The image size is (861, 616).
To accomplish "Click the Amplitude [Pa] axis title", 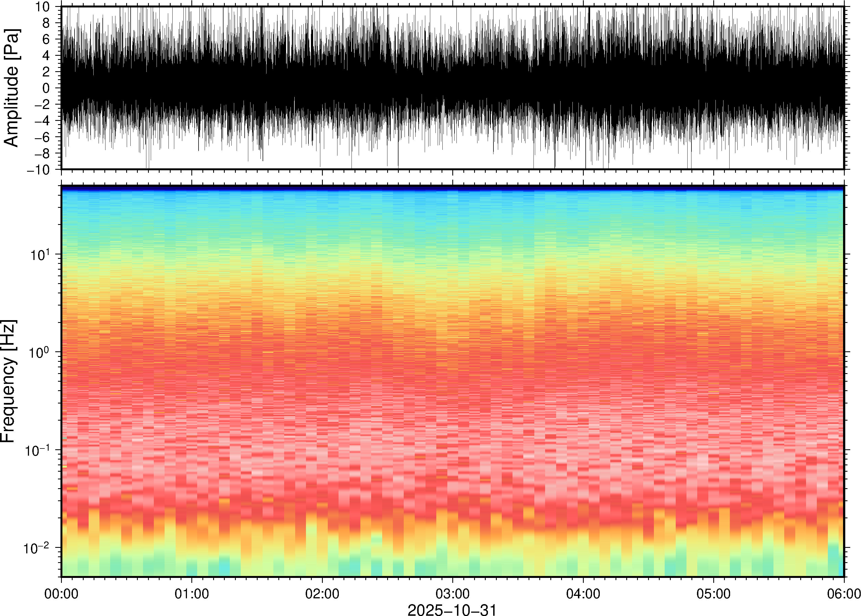I will tap(11, 88).
